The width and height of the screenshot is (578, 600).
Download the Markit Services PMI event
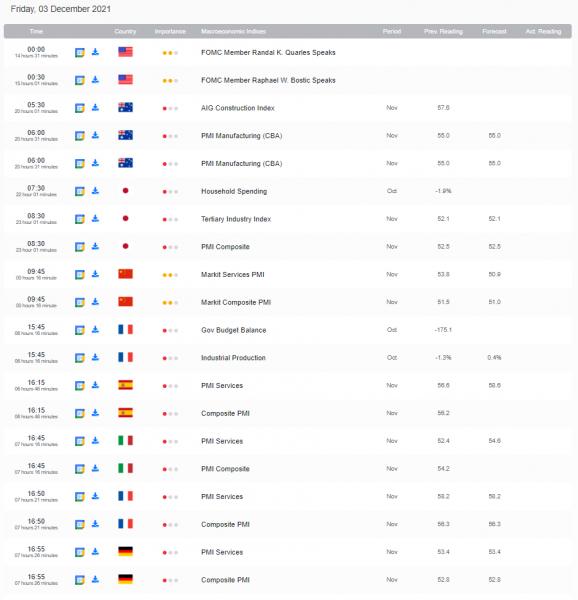[95, 274]
